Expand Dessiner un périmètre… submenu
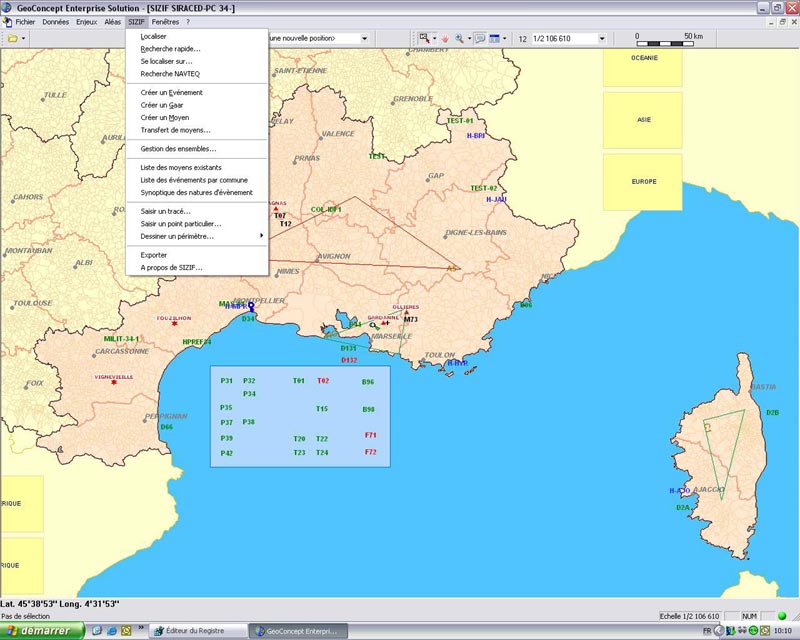 coord(197,236)
